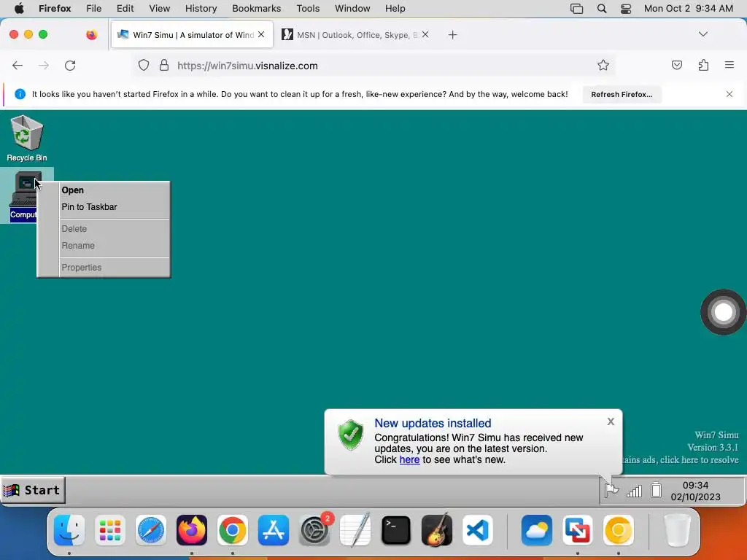
Task: Follow the 'here' link in updates notification
Action: (409, 459)
